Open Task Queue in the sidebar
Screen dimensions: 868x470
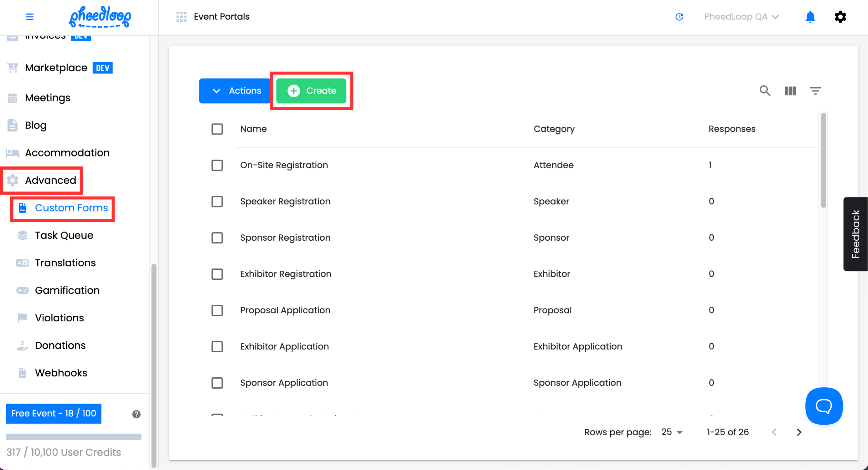coord(64,235)
